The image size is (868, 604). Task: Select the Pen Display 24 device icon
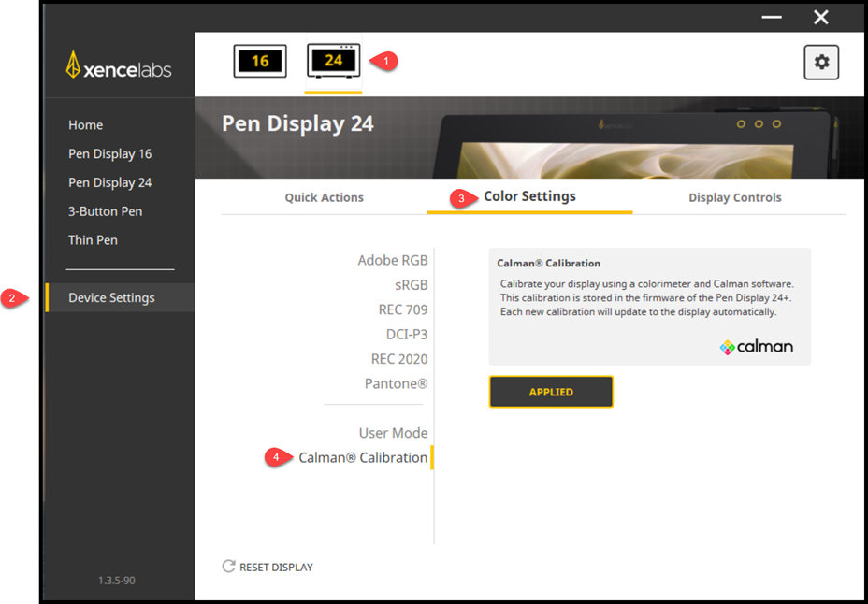[334, 60]
